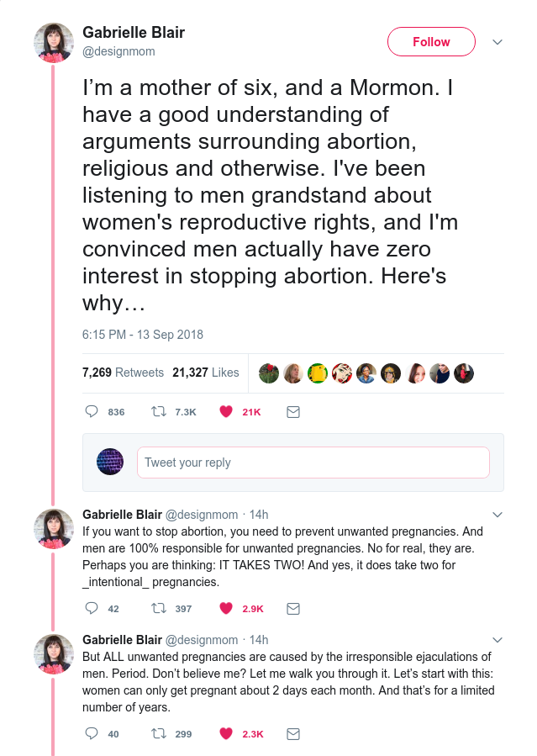The image size is (537, 756).
Task: Follow Gabrielle Blair
Action: 431,42
